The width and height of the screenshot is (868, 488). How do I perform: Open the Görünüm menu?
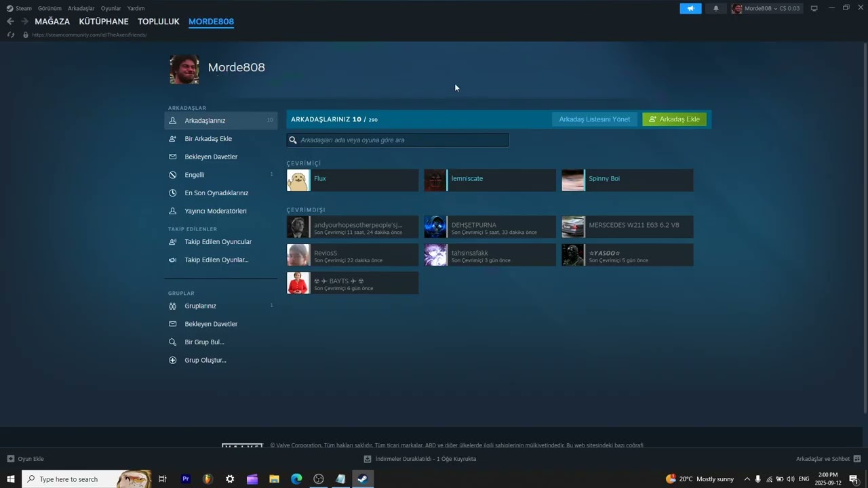tap(50, 8)
